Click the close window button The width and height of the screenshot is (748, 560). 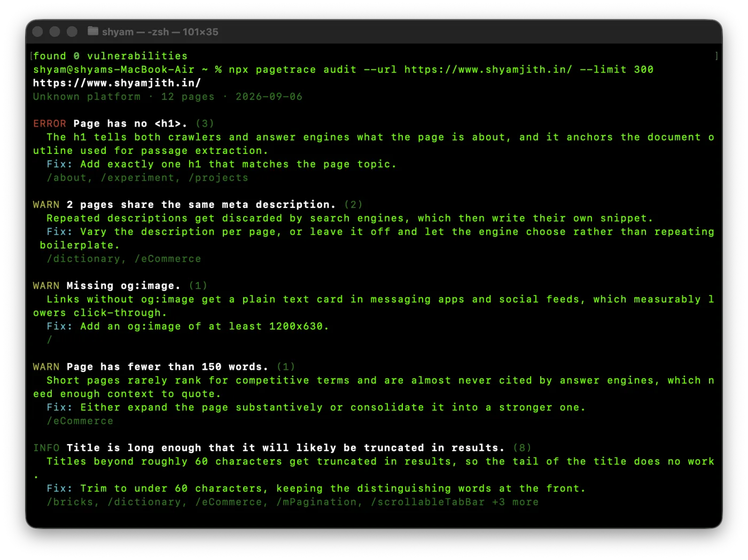click(x=37, y=32)
